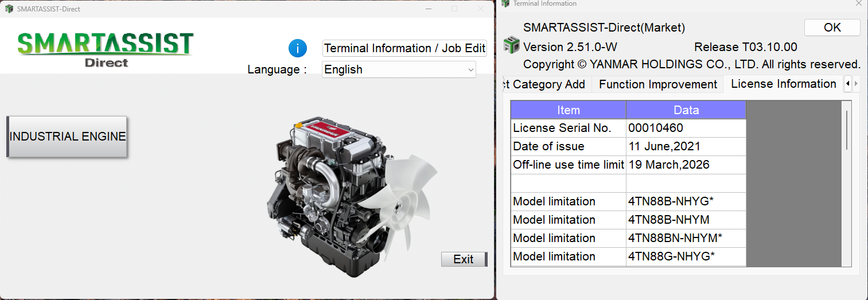Select the License Serial No. cell
868x300 pixels.
click(569, 128)
